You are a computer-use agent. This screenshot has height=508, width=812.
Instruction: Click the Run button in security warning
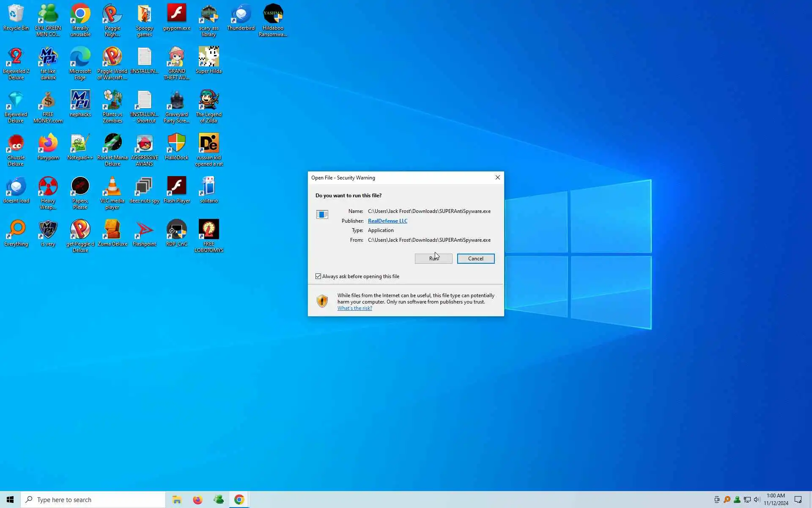(x=433, y=258)
